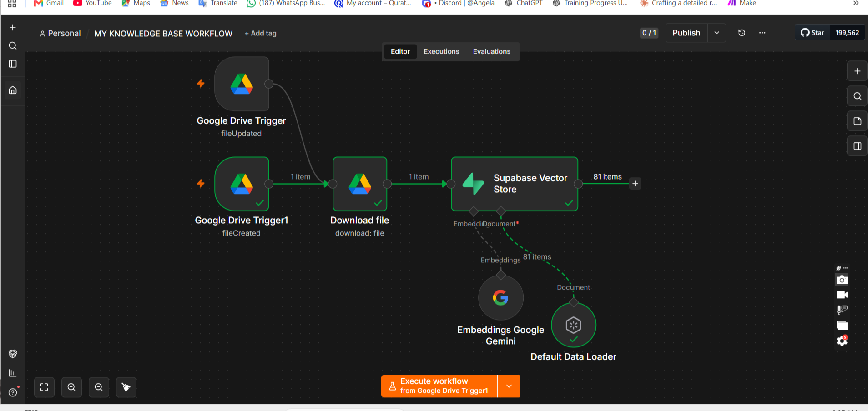Click the apps grid icon in bookmarks bar
Screen dimensions: 868x411
[12, 3]
